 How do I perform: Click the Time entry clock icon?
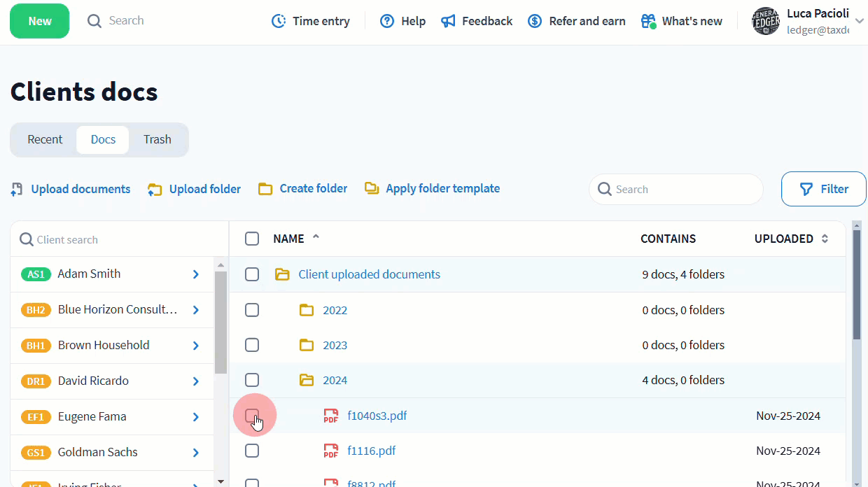[x=279, y=21]
